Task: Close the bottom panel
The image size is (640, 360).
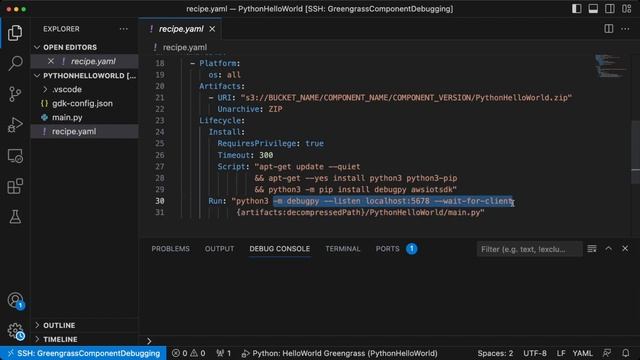Action: (x=625, y=249)
